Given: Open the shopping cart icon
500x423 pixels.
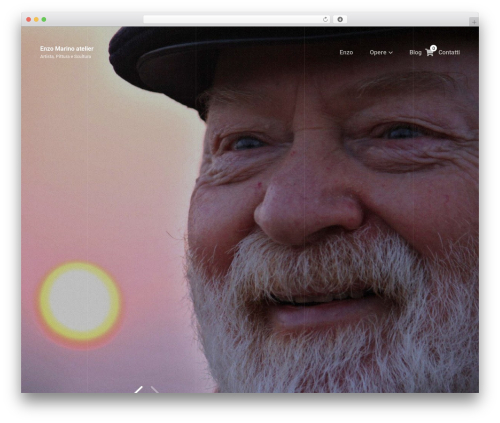Looking at the screenshot, I should 429,53.
